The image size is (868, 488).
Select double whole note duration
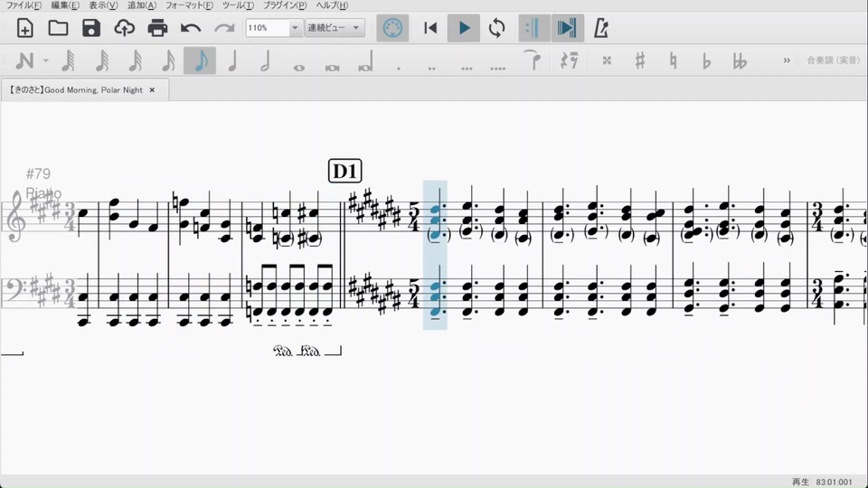[x=332, y=68]
